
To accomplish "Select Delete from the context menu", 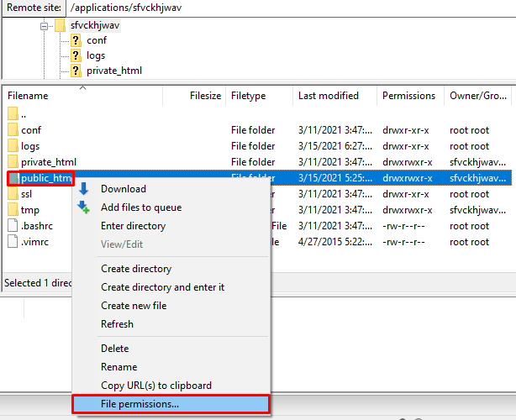I will [115, 348].
